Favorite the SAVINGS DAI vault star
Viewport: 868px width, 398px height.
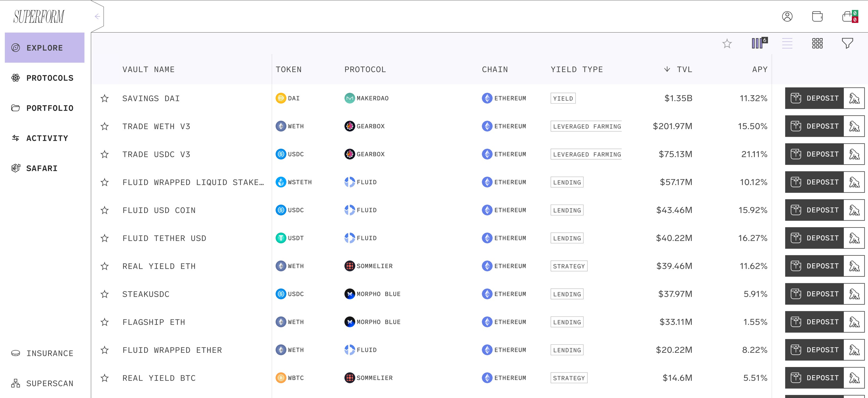[x=104, y=98]
